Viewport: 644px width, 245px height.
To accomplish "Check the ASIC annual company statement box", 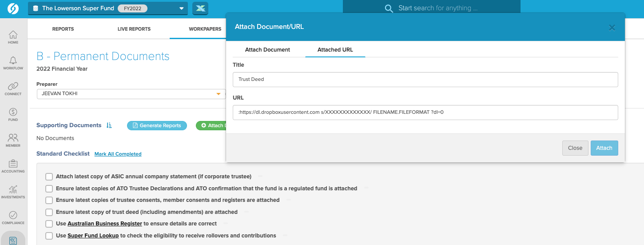I will pos(49,177).
